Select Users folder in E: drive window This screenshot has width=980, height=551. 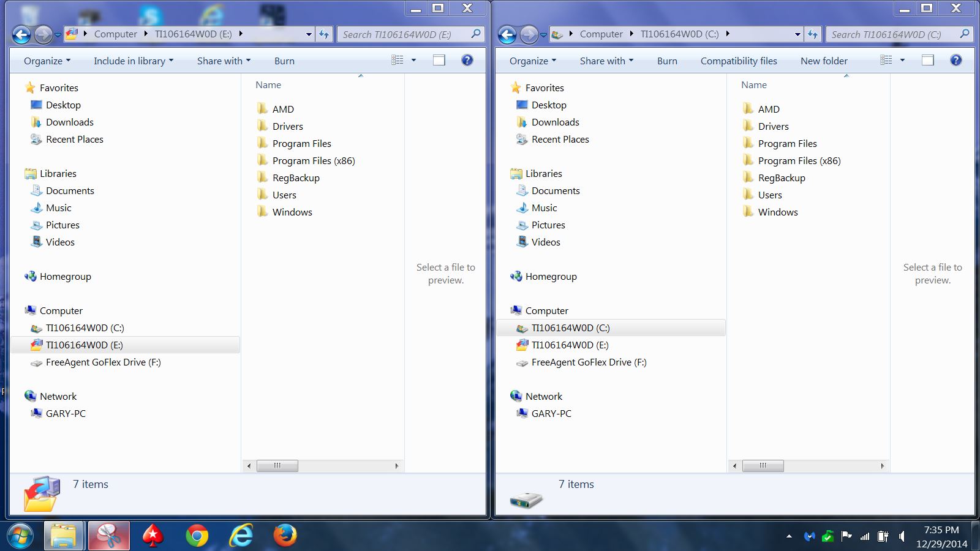pyautogui.click(x=277, y=195)
